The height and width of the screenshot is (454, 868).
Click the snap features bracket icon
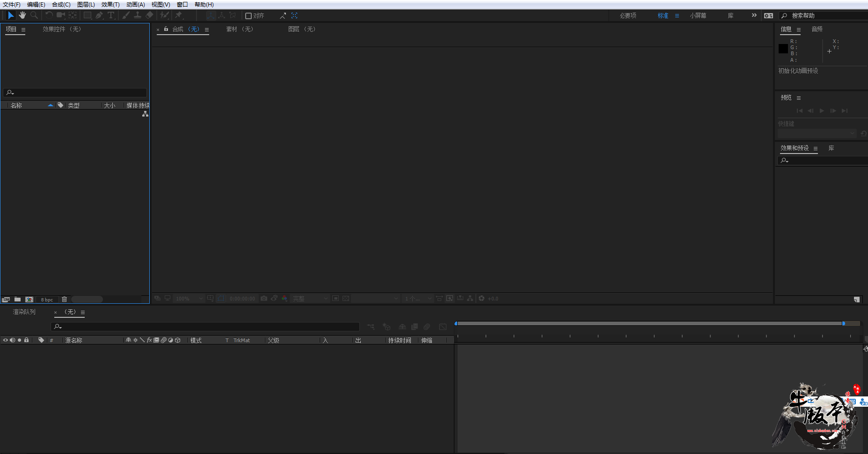click(294, 15)
